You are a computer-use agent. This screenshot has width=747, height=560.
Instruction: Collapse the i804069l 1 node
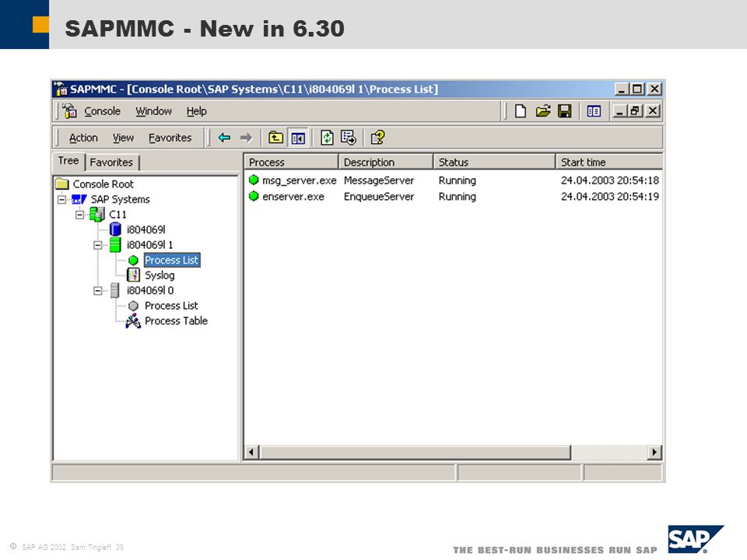click(x=98, y=245)
